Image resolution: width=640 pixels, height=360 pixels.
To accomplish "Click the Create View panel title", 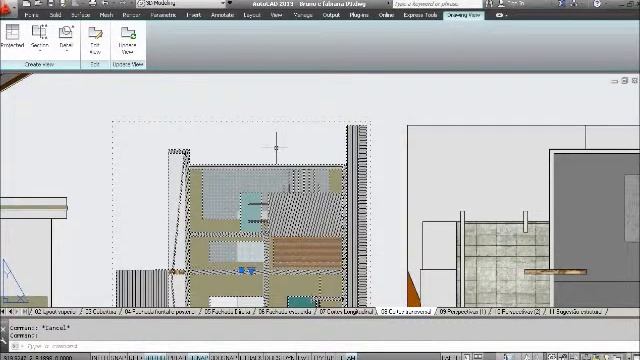I will point(40,64).
